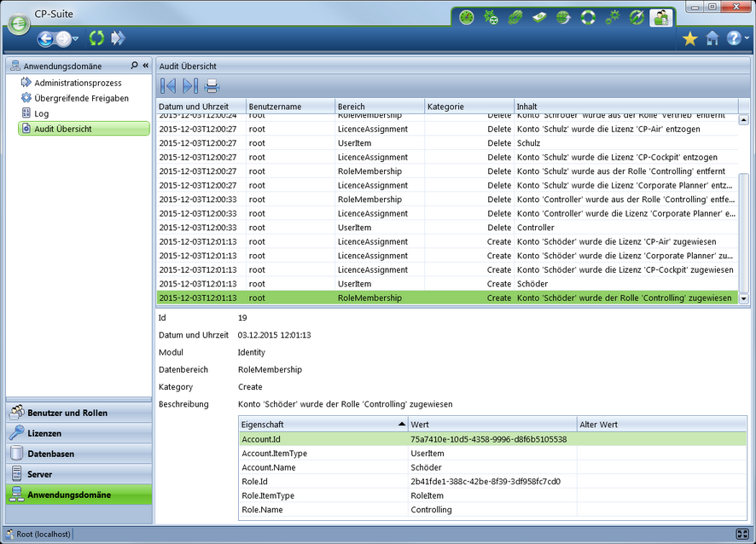Viewport: 756px width, 544px height.
Task: Open Administrationsprozess in the tree
Action: 78,83
